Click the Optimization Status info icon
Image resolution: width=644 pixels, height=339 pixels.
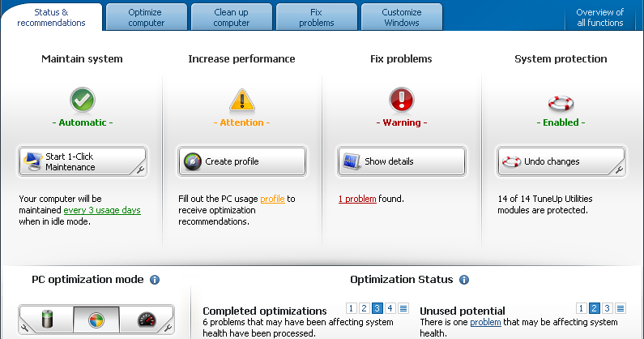(x=464, y=280)
